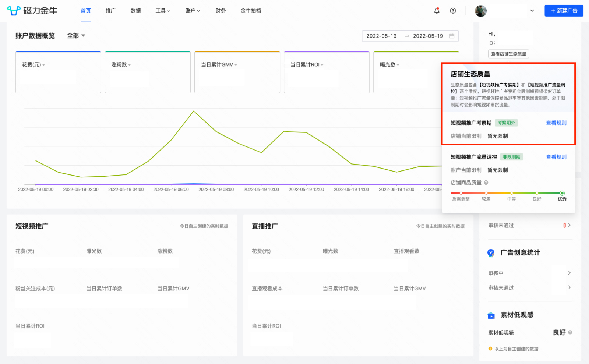
Task: Open the 工具 menu
Action: 162,11
